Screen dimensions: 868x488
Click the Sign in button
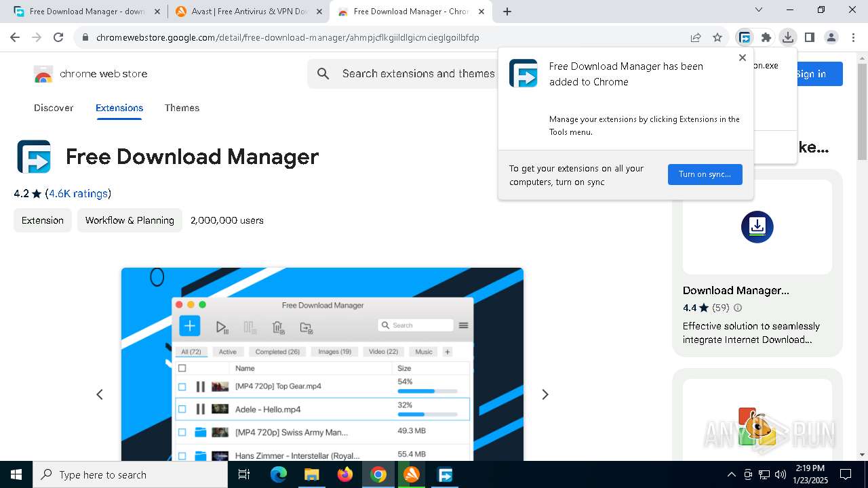[819, 74]
